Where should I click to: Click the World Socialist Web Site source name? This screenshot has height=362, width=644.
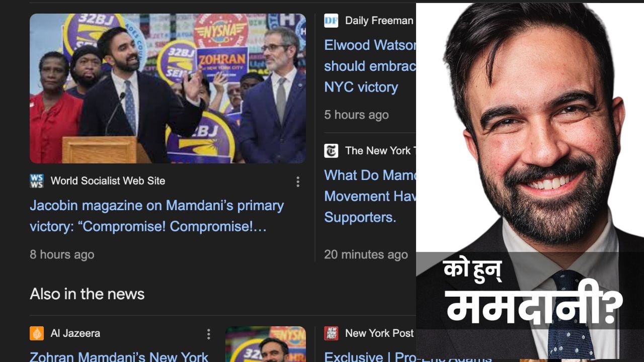pos(108,181)
